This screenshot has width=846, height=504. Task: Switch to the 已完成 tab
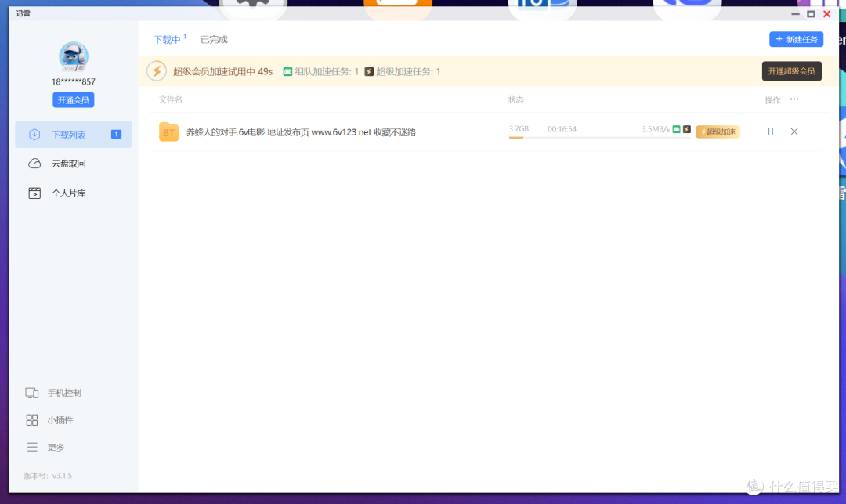(214, 40)
